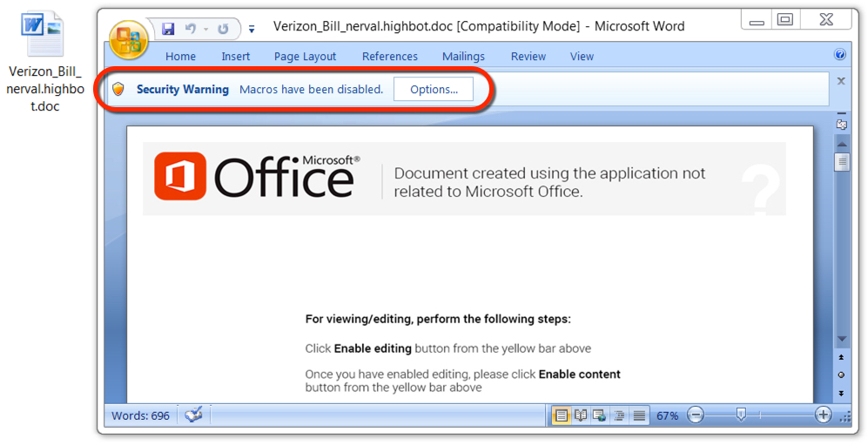Click the security shield icon in the warning bar
The width and height of the screenshot is (868, 446).
click(x=118, y=89)
